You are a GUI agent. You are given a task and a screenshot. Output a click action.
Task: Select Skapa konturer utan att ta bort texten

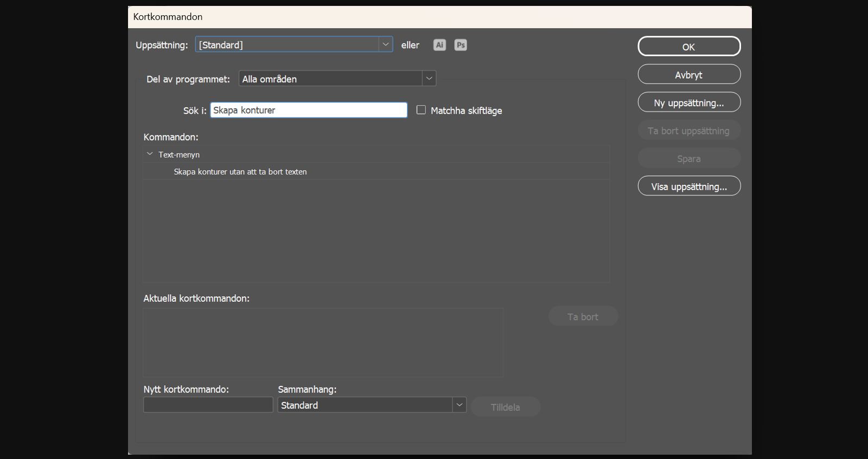240,172
